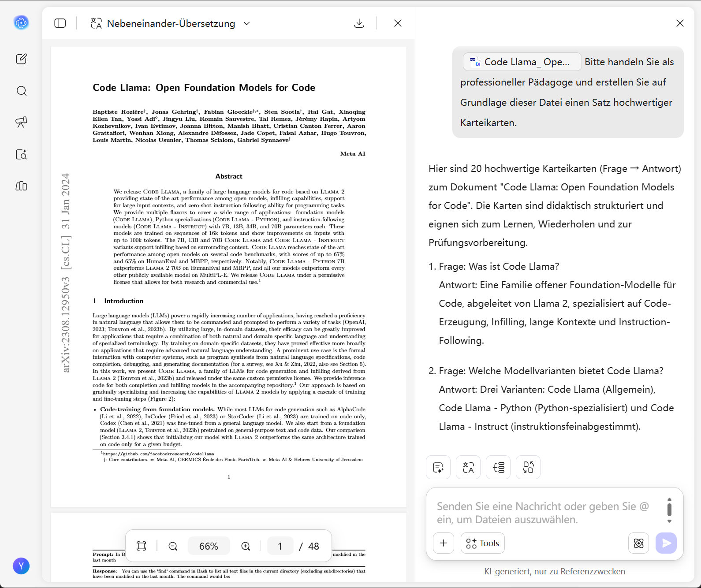Click the Abstract heading in the PDF
Viewport: 701px width, 588px height.
(x=229, y=176)
